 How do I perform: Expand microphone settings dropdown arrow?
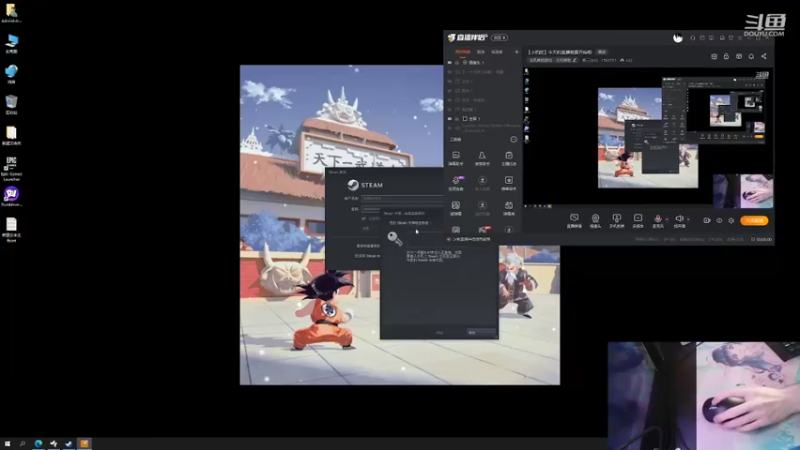click(667, 219)
